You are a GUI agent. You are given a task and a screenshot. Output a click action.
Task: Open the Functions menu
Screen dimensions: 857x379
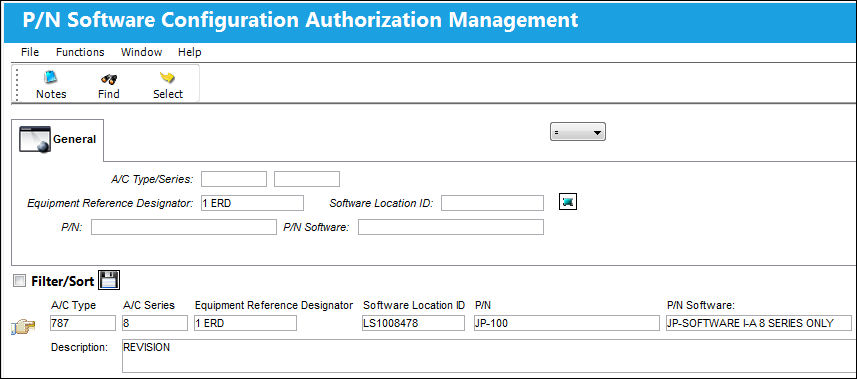tap(80, 53)
